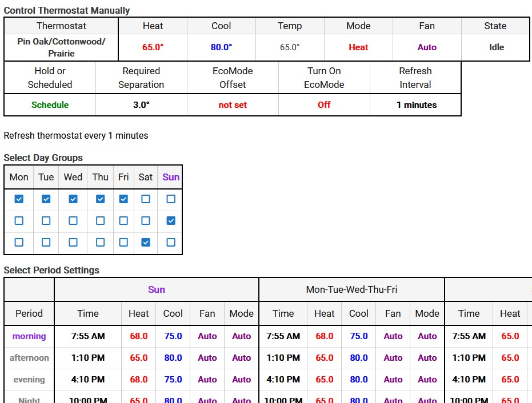Change the thermostat Mode value Heat
Image resolution: width=532 pixels, height=403 pixels.
(x=358, y=47)
